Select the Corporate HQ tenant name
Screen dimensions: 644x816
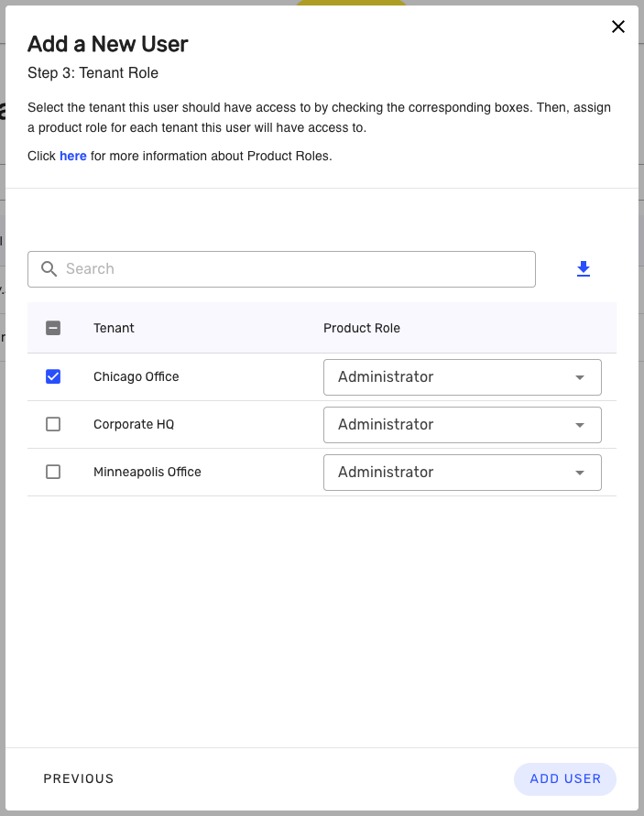pos(134,424)
